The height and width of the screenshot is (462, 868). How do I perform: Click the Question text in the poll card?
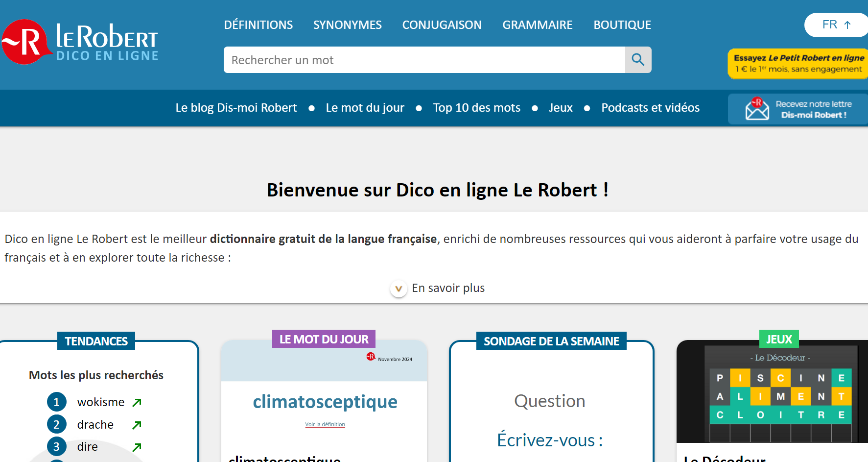550,401
